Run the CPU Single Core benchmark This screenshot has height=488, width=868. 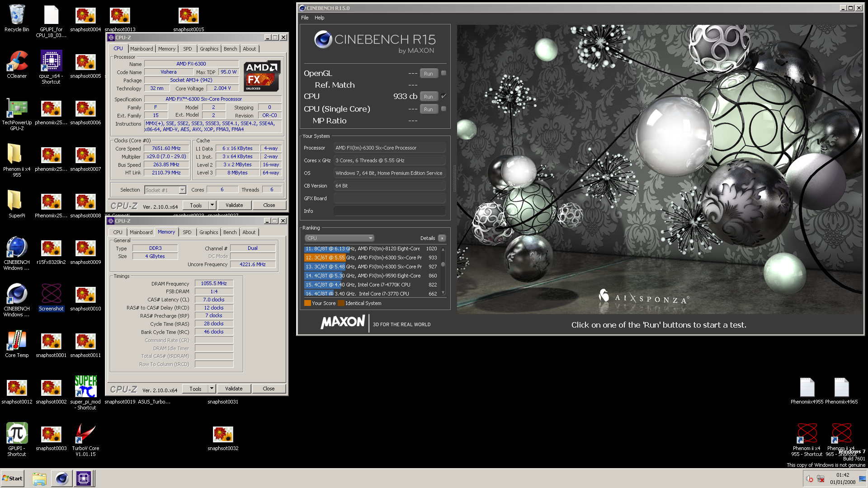[429, 109]
